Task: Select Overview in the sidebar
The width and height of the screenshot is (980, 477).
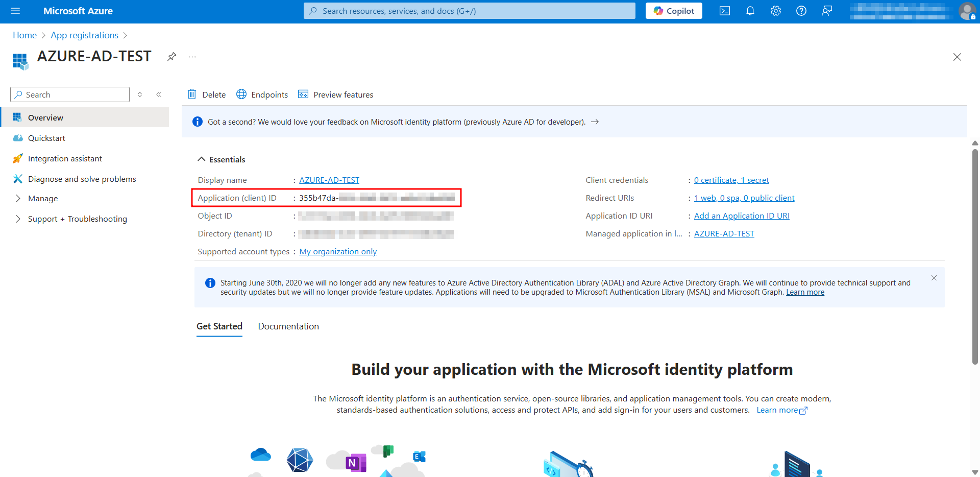Action: (85, 117)
